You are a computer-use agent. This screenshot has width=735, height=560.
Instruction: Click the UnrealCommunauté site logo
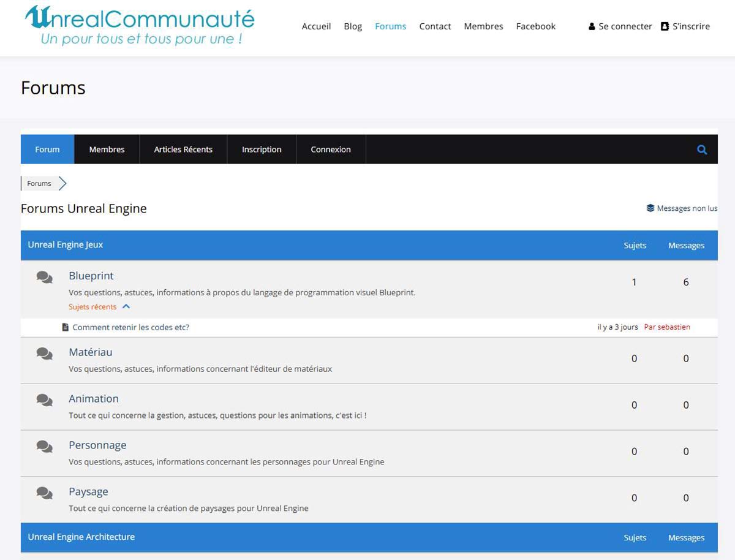[x=140, y=26]
